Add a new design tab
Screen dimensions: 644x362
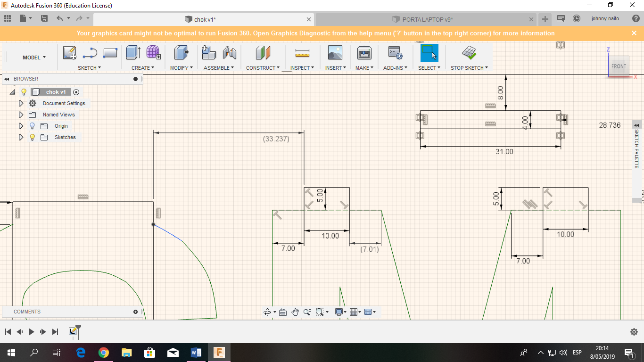click(545, 19)
